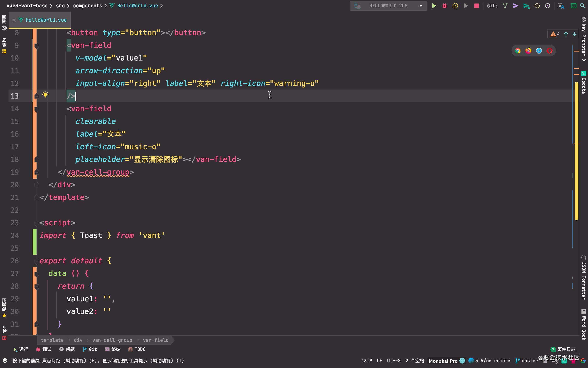588x368 pixels.
Task: Close the HelloWorld.vue editor tab
Action: (x=14, y=20)
